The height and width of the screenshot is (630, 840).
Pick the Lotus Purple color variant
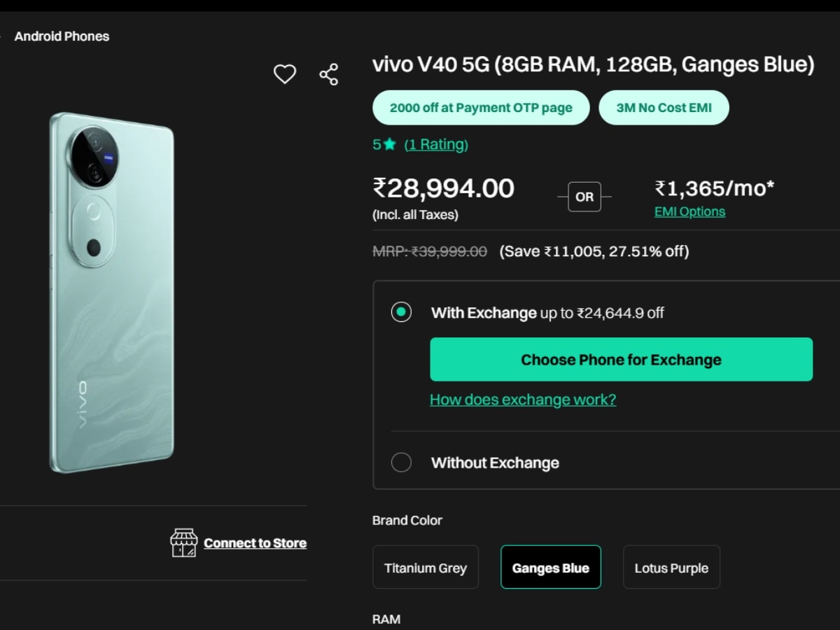671,568
